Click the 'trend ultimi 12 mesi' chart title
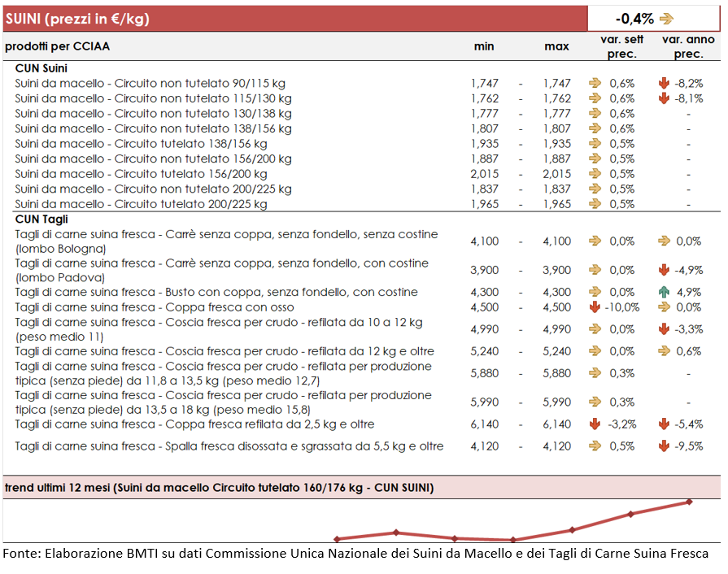The height and width of the screenshot is (574, 728). point(219,488)
